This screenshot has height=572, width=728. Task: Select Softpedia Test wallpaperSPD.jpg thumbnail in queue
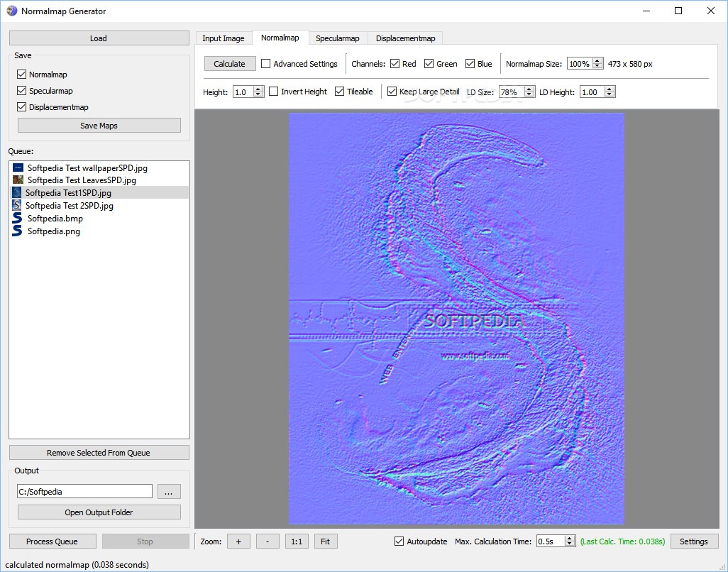pos(18,167)
